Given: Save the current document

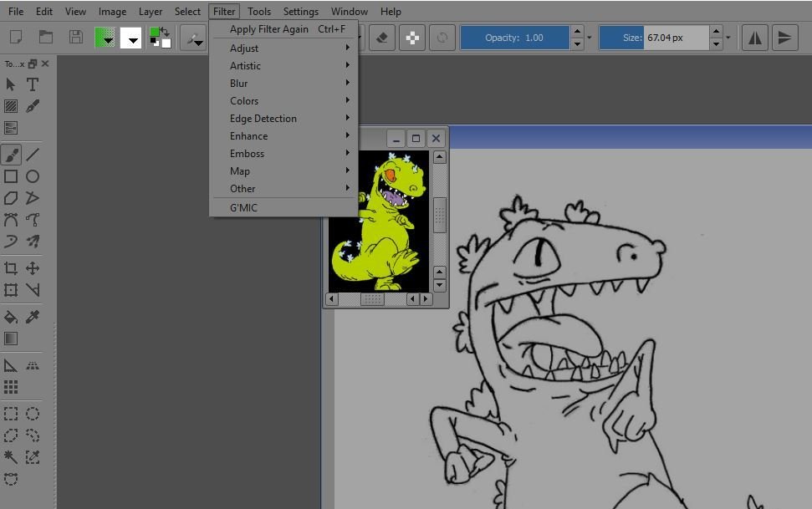Looking at the screenshot, I should click(x=76, y=38).
